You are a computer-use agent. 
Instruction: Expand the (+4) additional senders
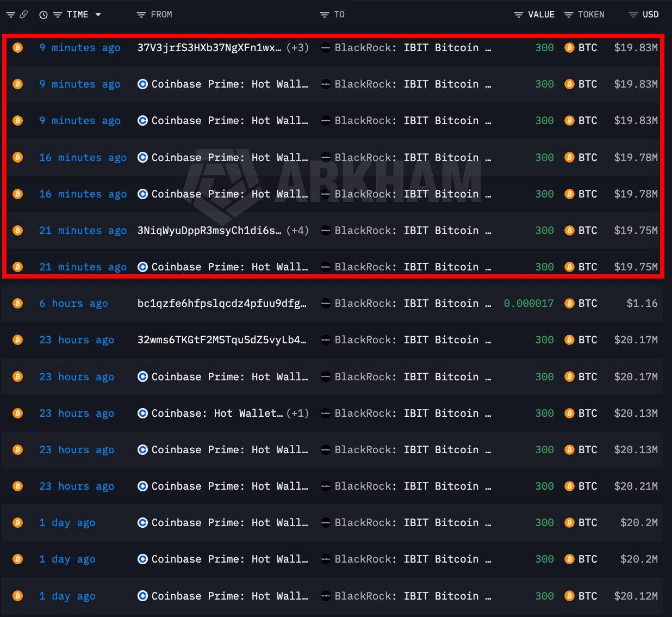297,231
